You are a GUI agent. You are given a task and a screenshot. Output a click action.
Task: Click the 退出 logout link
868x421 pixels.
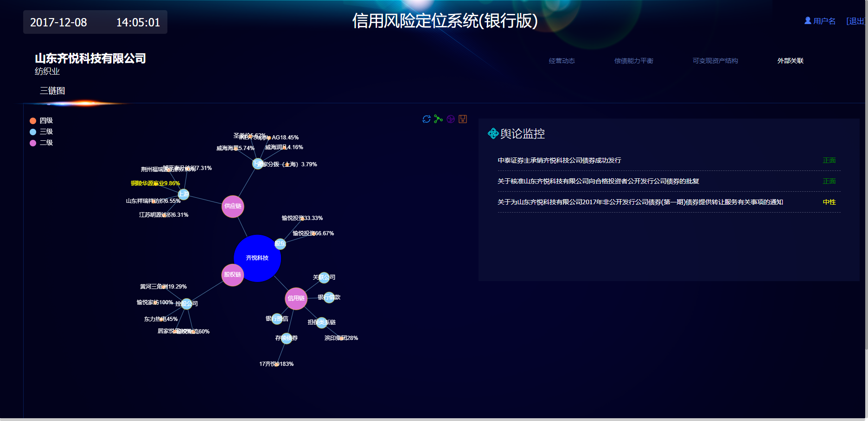point(855,21)
